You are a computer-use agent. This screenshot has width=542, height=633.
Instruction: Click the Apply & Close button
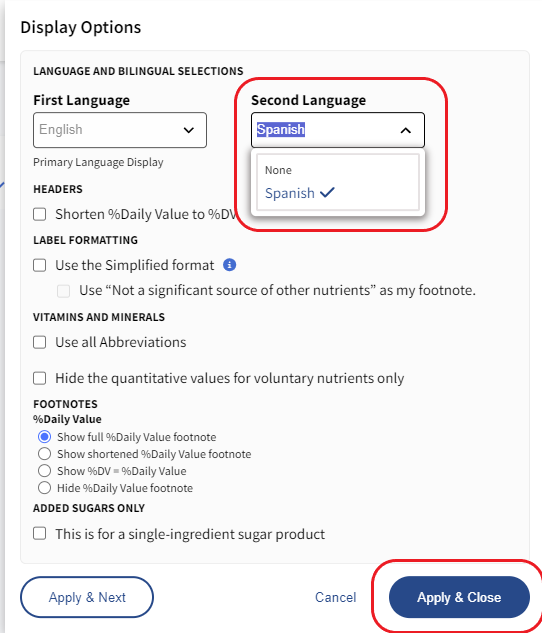459,597
